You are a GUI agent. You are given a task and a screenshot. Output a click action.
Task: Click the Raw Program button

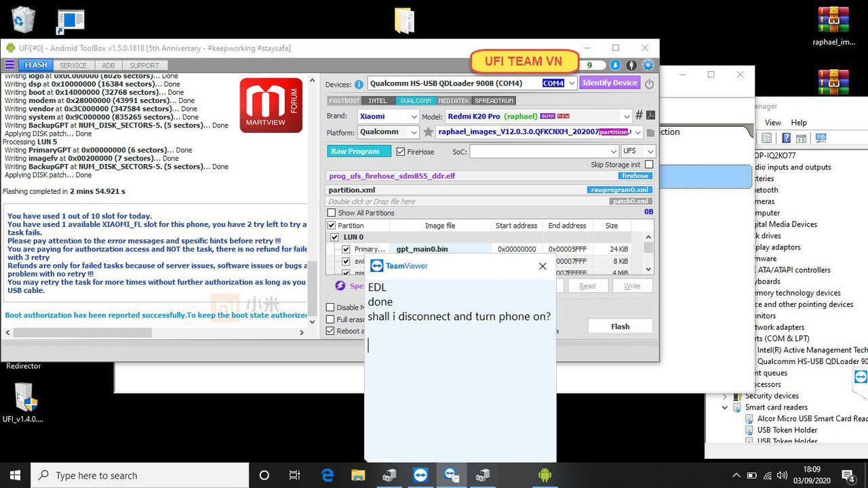359,152
